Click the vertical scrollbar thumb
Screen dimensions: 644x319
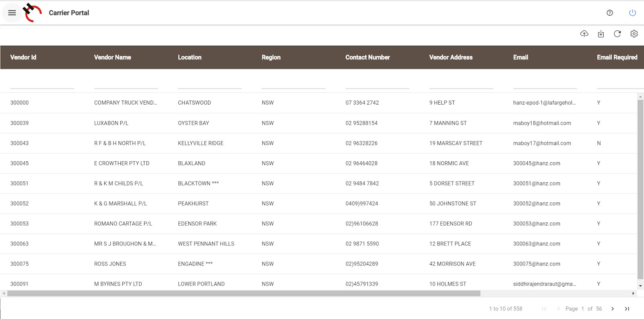[x=640, y=189]
